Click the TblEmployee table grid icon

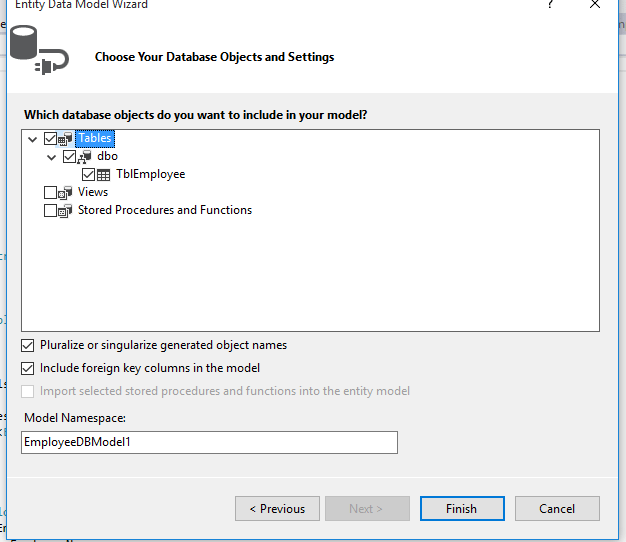coord(104,175)
